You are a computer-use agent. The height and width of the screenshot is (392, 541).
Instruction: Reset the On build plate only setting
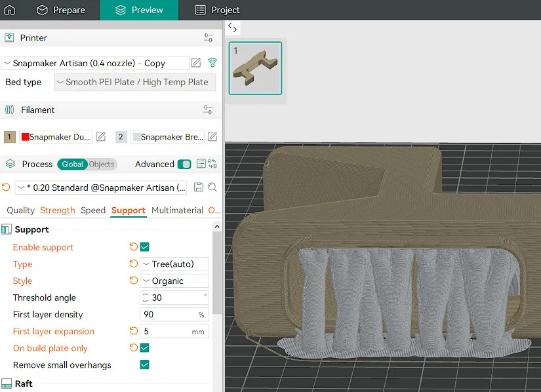pos(134,347)
